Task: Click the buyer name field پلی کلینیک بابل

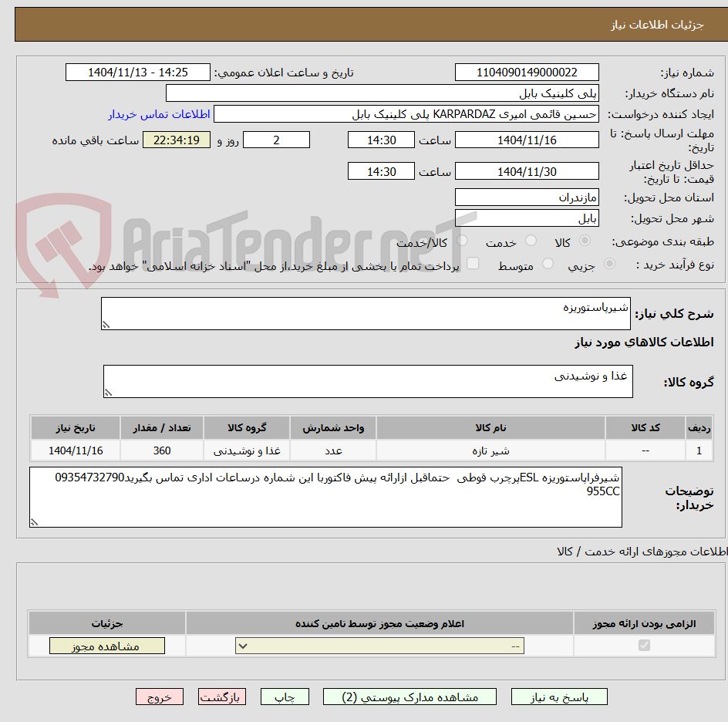Action: click(382, 93)
